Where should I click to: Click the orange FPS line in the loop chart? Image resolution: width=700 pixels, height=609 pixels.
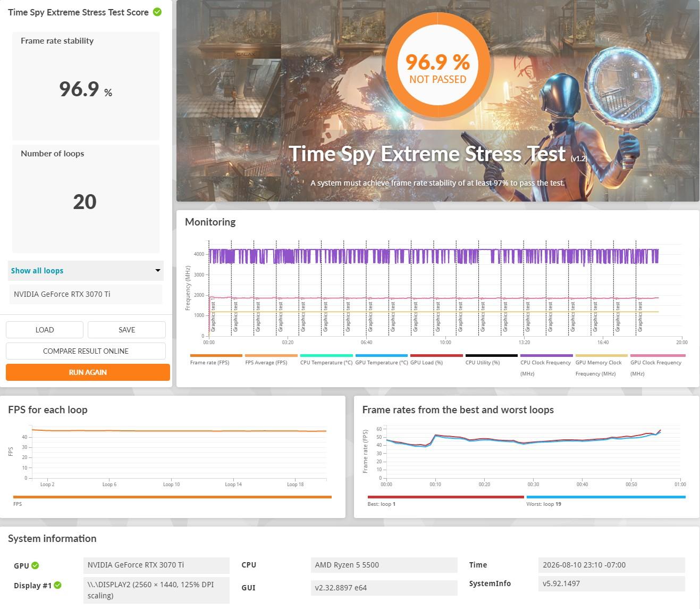(179, 431)
